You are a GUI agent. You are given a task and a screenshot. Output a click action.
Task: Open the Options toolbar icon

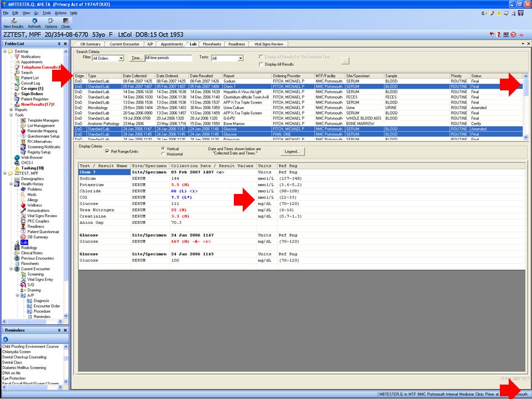click(x=51, y=23)
